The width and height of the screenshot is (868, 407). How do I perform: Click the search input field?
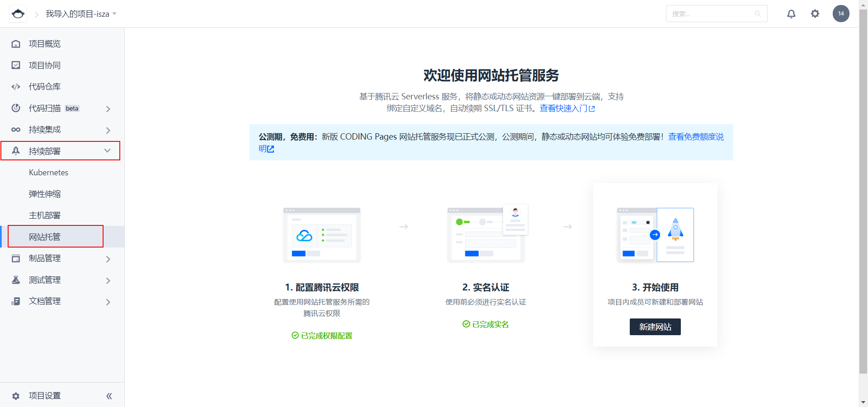tap(716, 14)
